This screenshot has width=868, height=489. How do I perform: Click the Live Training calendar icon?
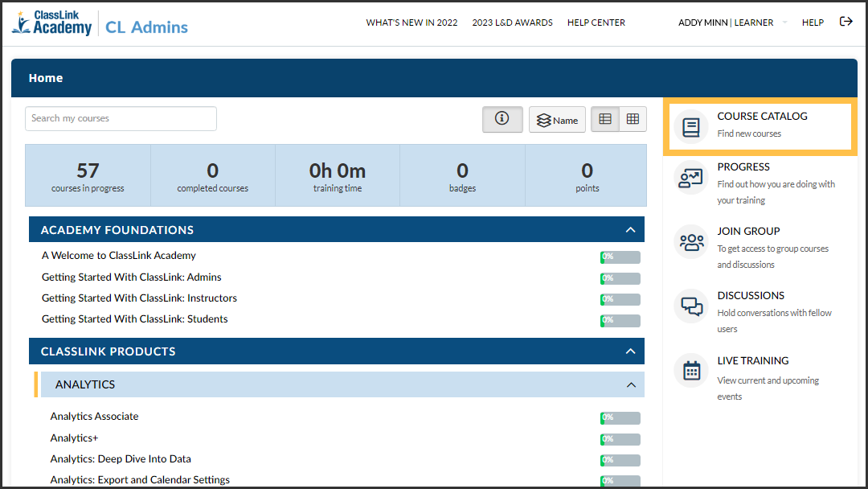click(691, 371)
